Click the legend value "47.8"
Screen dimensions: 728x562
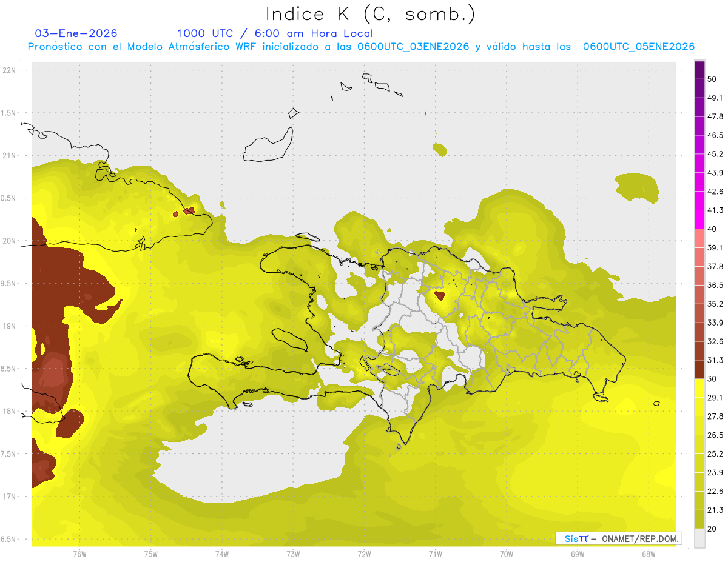point(715,116)
